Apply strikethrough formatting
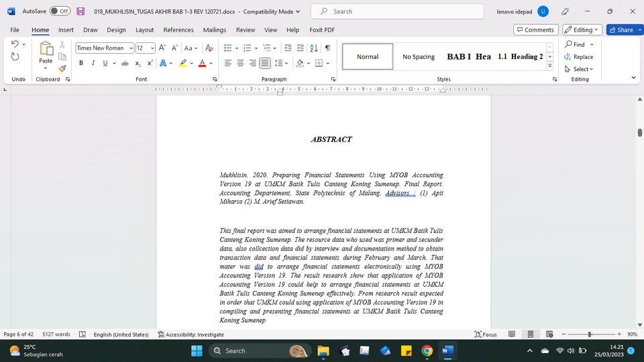 125,63
